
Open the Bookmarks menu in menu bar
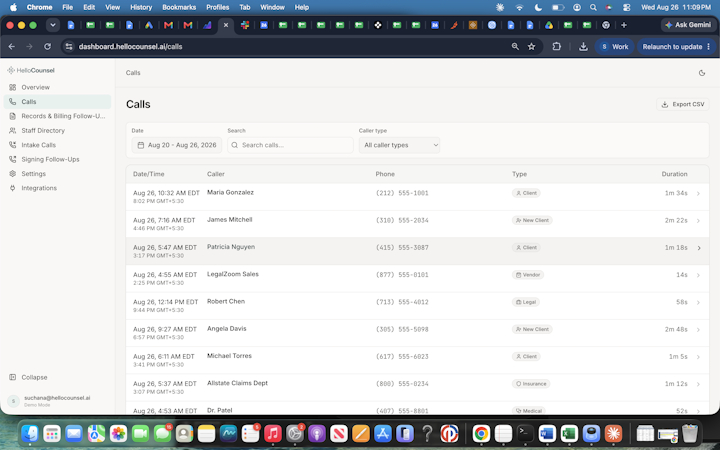tap(179, 7)
